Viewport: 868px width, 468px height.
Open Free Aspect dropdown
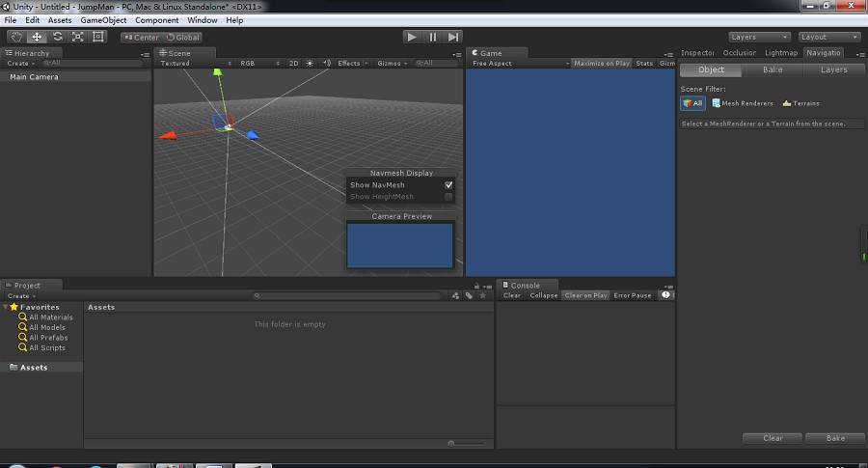coord(521,63)
